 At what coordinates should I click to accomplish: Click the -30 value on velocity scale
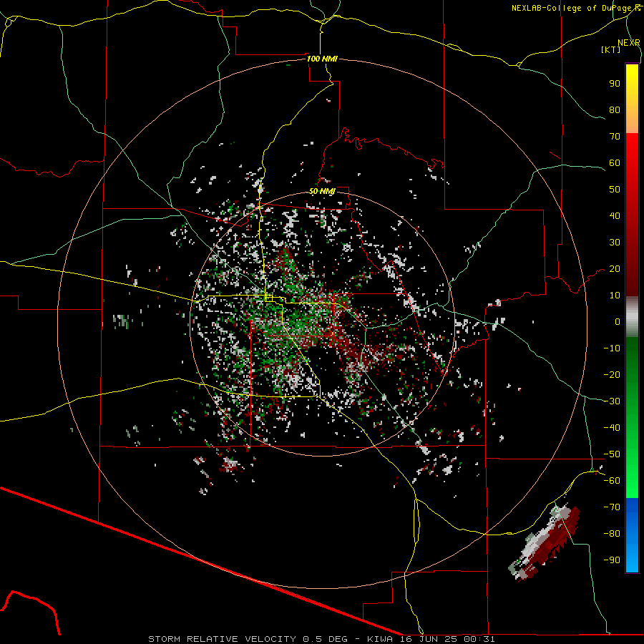[x=612, y=401]
